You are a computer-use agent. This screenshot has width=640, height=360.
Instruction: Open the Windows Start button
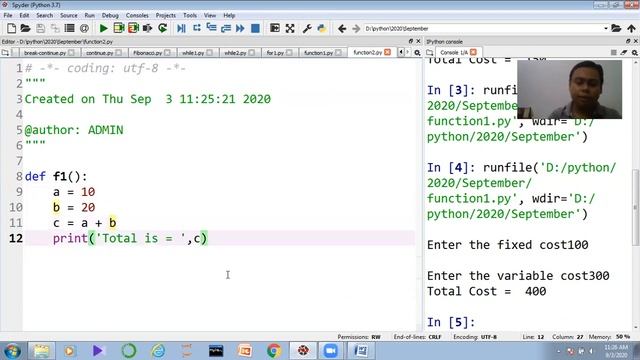coord(12,351)
